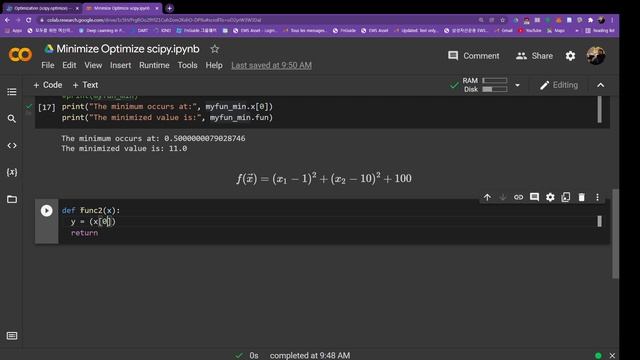Open a new browser tab with plus

click(169, 8)
